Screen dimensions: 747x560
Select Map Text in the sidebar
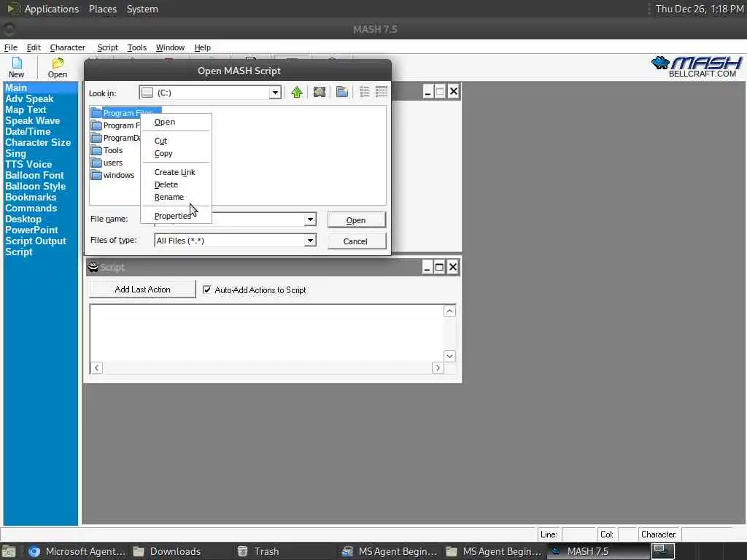pyautogui.click(x=26, y=109)
